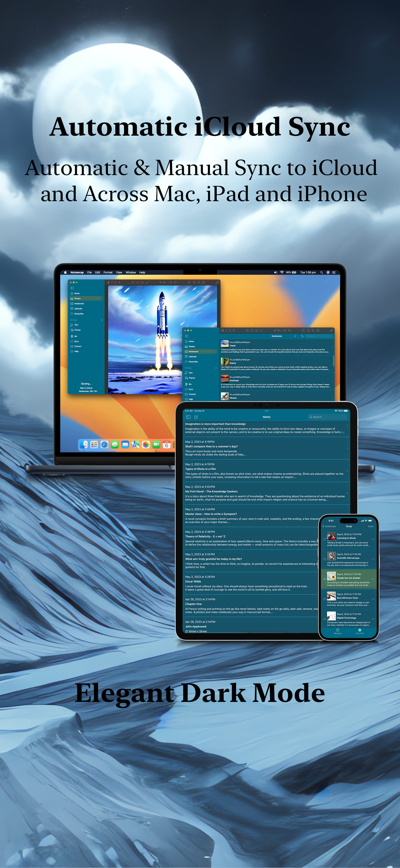Screen dimensions: 400x868
Task: Click Underline icon in front Mac window toolbar
Action: [x=230, y=331]
